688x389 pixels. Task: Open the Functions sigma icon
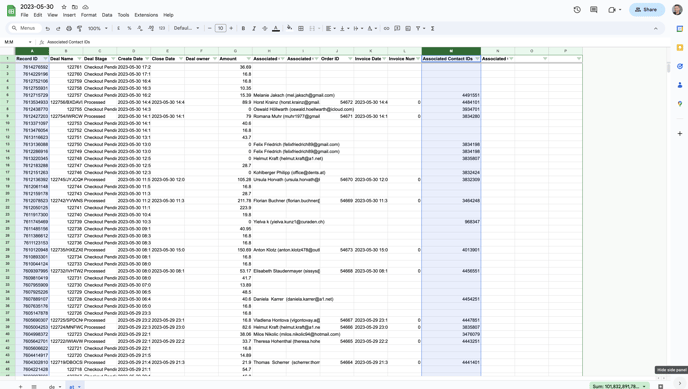pyautogui.click(x=432, y=29)
